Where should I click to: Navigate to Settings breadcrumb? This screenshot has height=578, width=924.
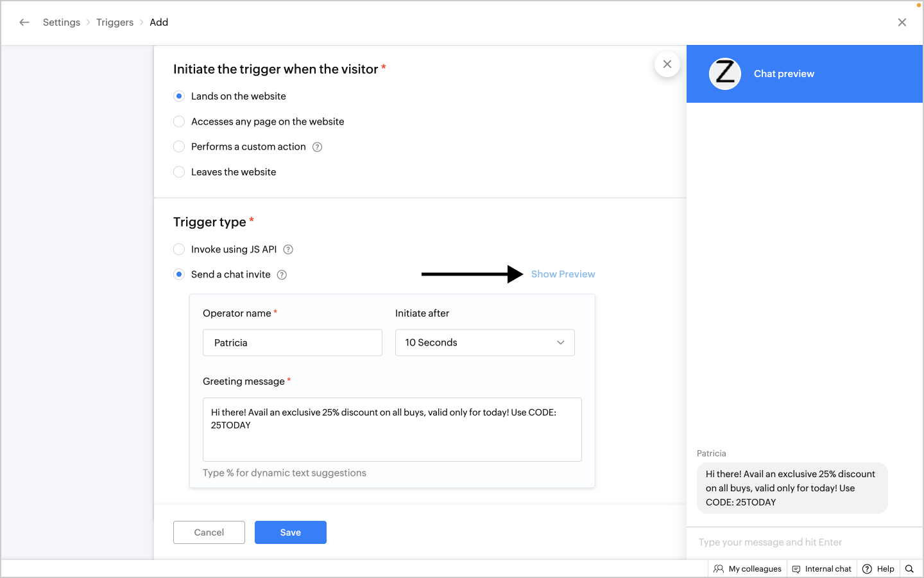pos(62,22)
